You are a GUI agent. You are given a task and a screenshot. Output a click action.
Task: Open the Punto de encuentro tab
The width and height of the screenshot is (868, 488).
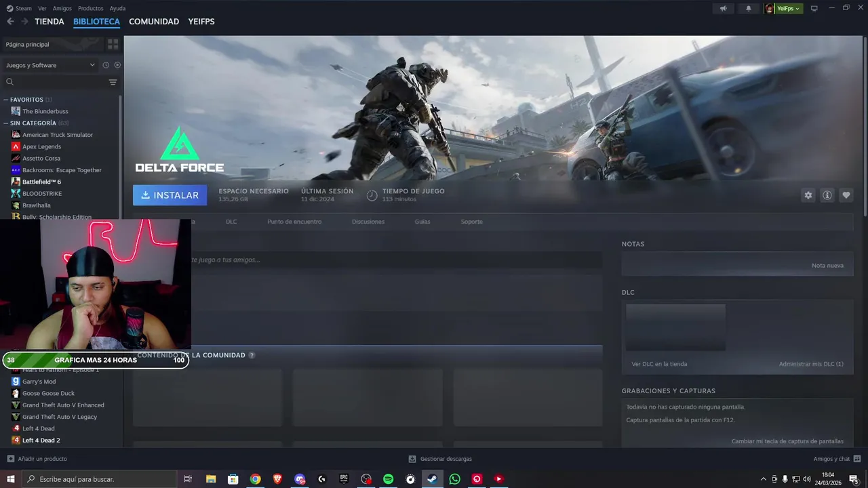click(294, 222)
